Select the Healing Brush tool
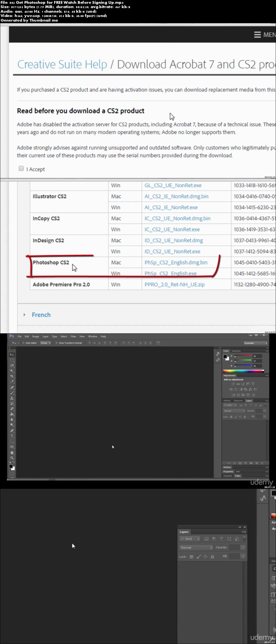 pos(12,387)
